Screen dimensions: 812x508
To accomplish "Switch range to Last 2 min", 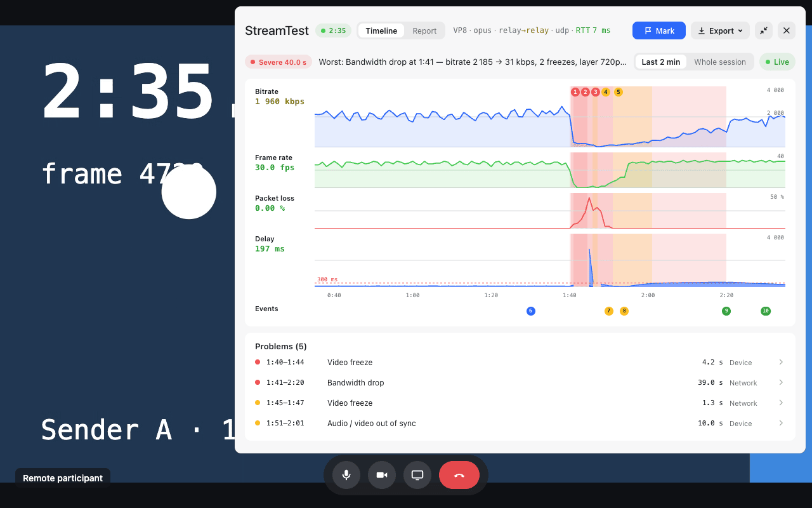I will tap(660, 62).
